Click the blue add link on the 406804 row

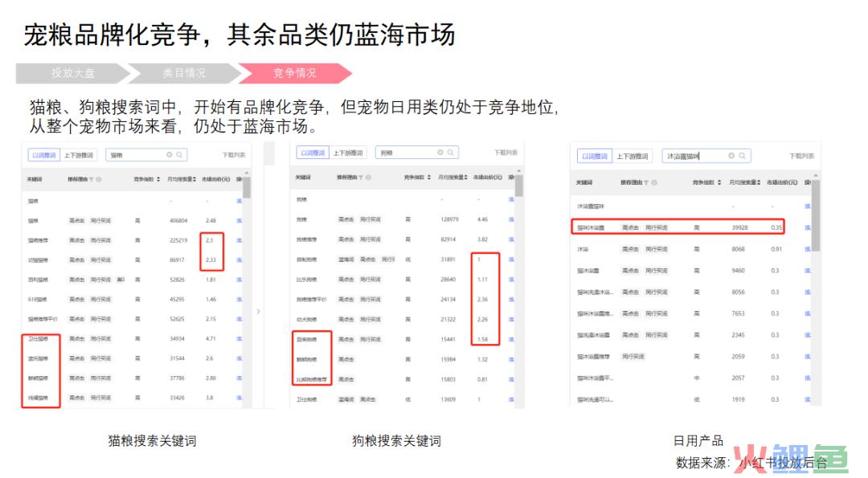240,220
